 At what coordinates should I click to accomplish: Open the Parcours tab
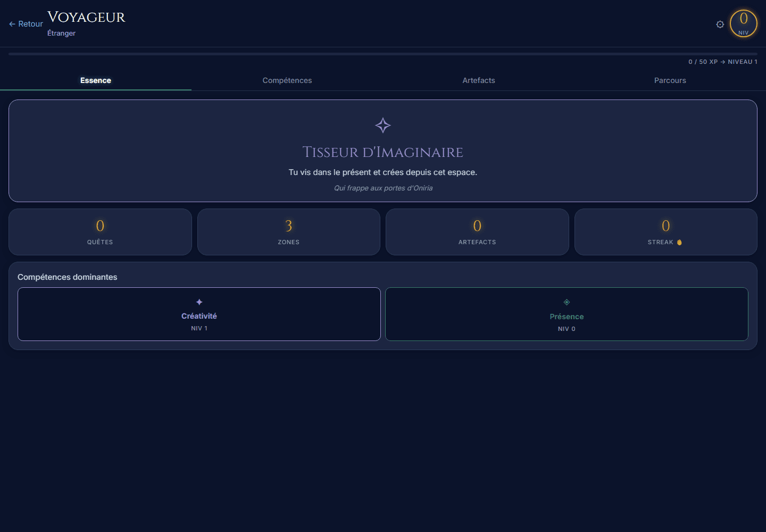pyautogui.click(x=670, y=80)
